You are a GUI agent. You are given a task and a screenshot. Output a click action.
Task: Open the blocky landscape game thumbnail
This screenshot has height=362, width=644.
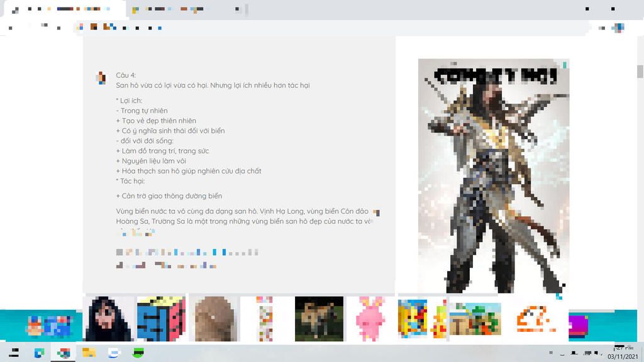(x=475, y=319)
